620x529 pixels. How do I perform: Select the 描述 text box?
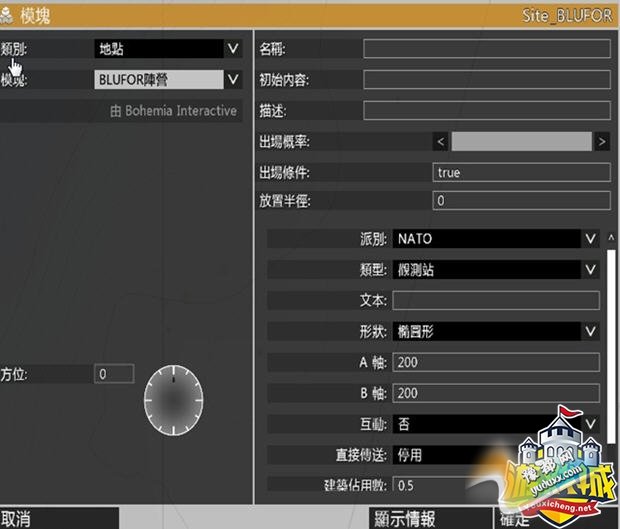486,110
